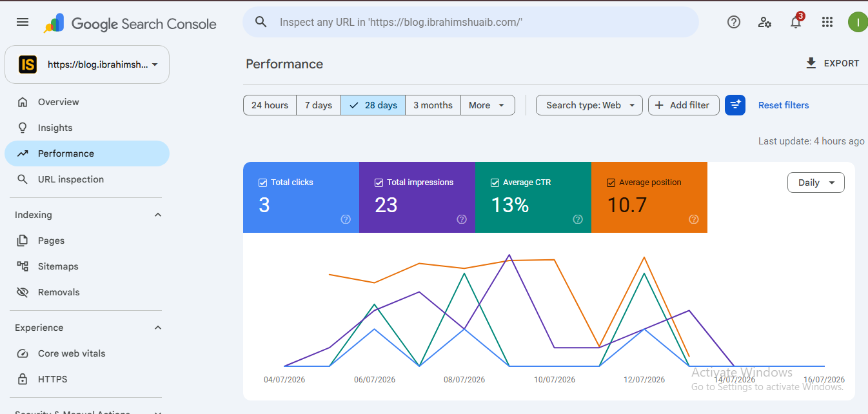Click Add filter button

[x=684, y=105]
